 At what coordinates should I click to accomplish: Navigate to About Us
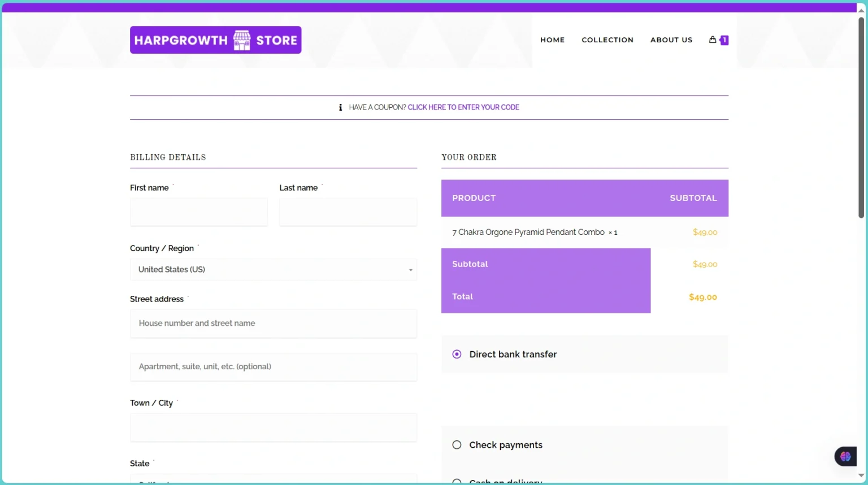tap(671, 40)
